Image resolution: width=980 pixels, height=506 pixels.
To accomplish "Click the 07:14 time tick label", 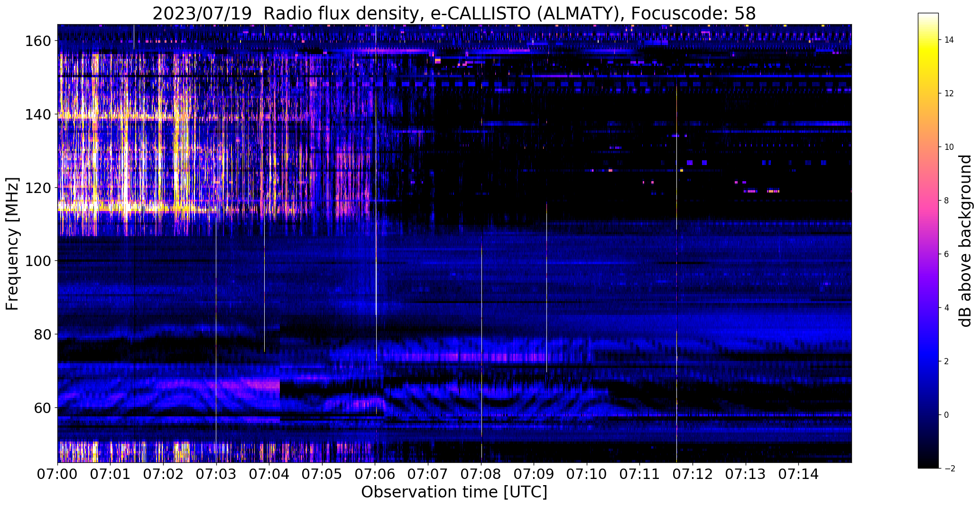I will pyautogui.click(x=799, y=473).
